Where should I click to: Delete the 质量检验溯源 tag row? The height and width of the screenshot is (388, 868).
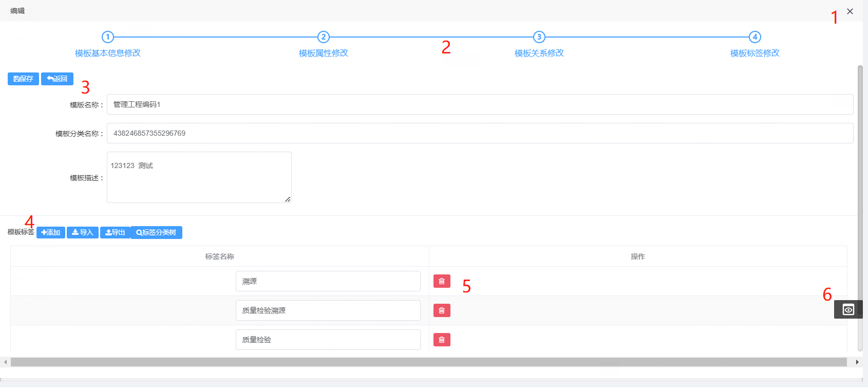click(x=442, y=310)
